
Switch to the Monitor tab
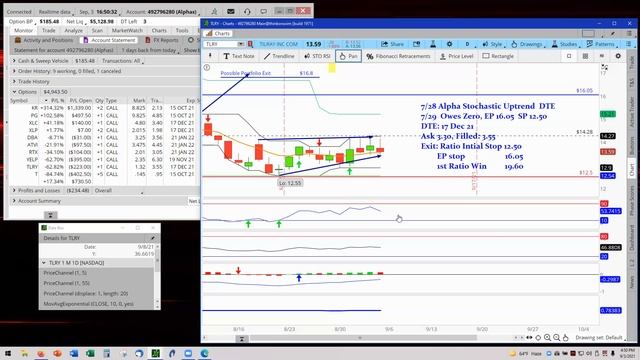[23, 31]
